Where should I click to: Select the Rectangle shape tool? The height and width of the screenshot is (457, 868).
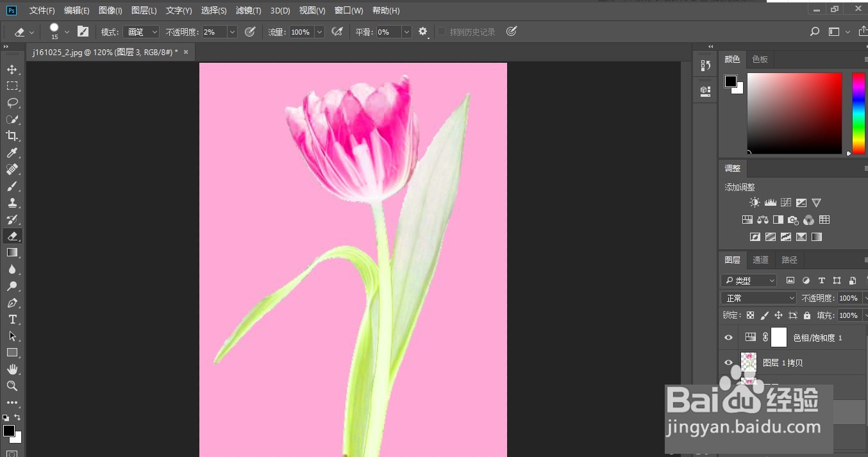coord(12,353)
